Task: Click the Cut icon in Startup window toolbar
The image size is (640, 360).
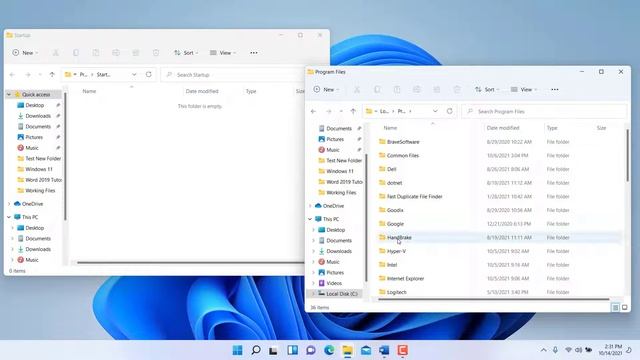Action: click(x=56, y=53)
